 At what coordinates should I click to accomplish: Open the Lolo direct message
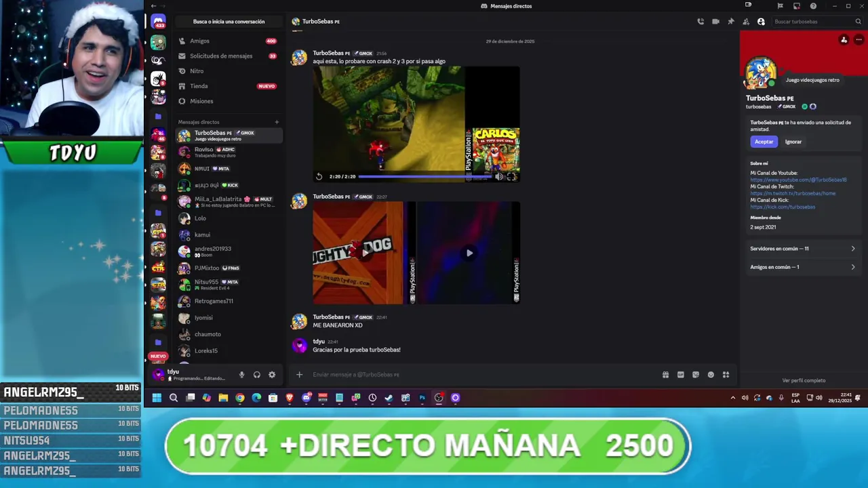pyautogui.click(x=229, y=218)
